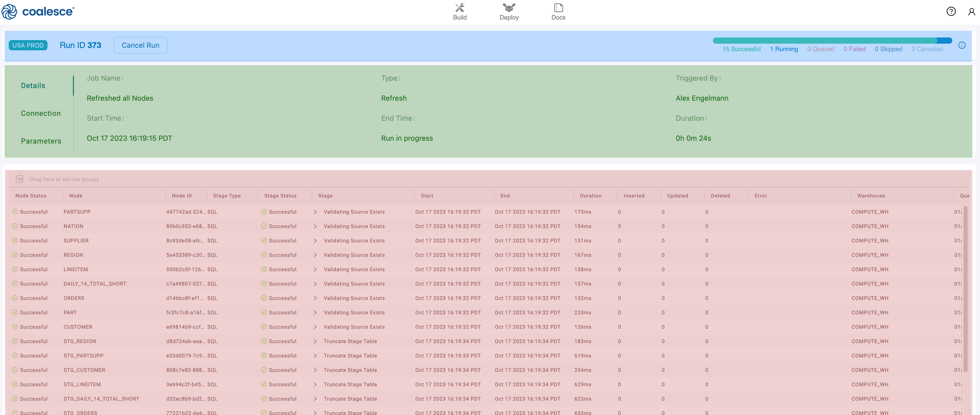The height and width of the screenshot is (415, 980).
Task: Click the run status info icon
Action: (962, 45)
